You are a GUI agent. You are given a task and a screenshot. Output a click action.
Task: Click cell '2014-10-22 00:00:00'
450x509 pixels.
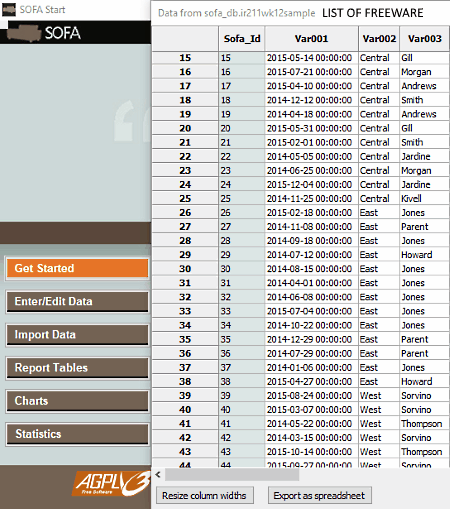point(311,325)
